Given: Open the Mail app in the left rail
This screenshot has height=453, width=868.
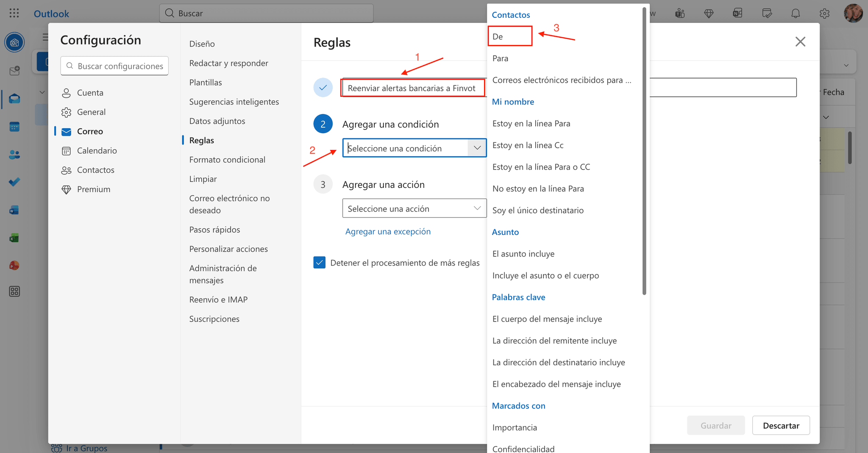Looking at the screenshot, I should [x=14, y=99].
